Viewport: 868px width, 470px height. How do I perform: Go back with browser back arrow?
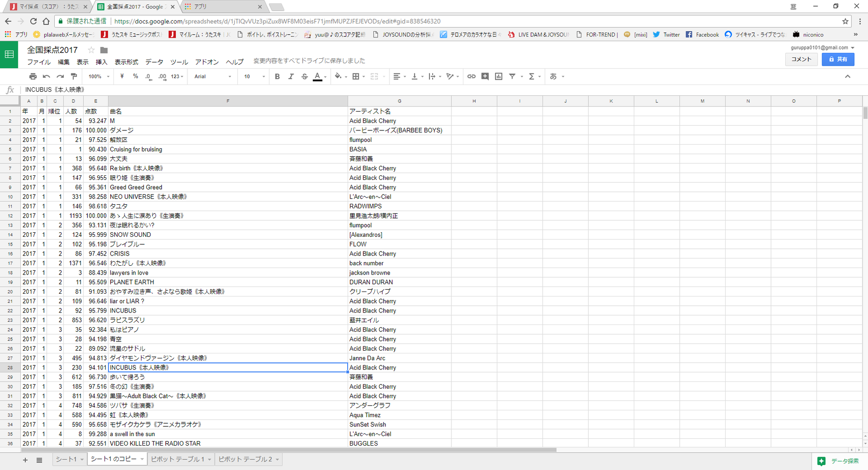(x=8, y=21)
